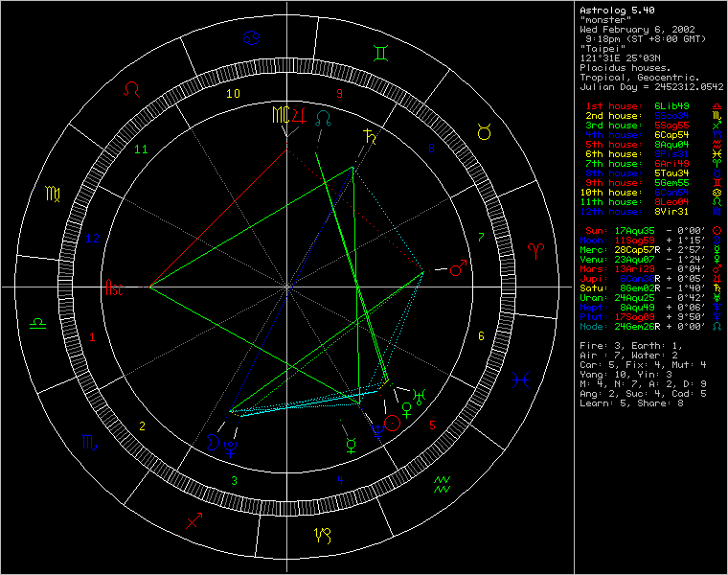Click the teal North Node glyph in chart
The width and height of the screenshot is (728, 575).
coord(323,119)
